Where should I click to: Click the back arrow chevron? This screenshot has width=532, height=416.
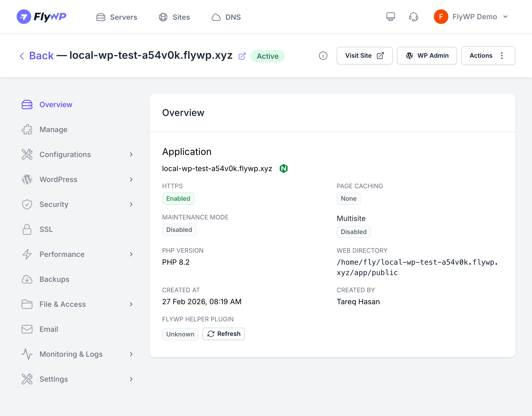(x=22, y=56)
